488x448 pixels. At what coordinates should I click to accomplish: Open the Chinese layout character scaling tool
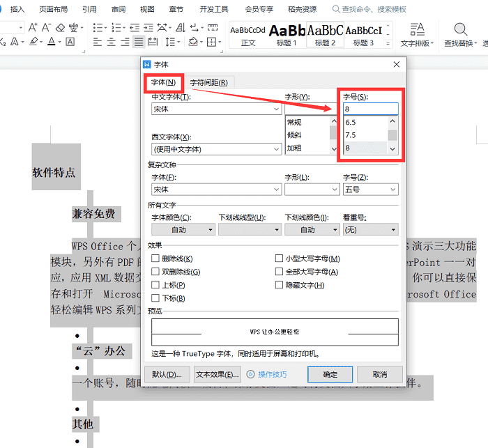coord(162,28)
